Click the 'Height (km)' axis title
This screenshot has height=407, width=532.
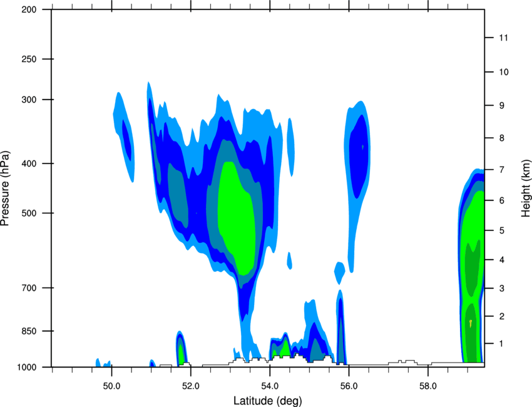pos(526,188)
